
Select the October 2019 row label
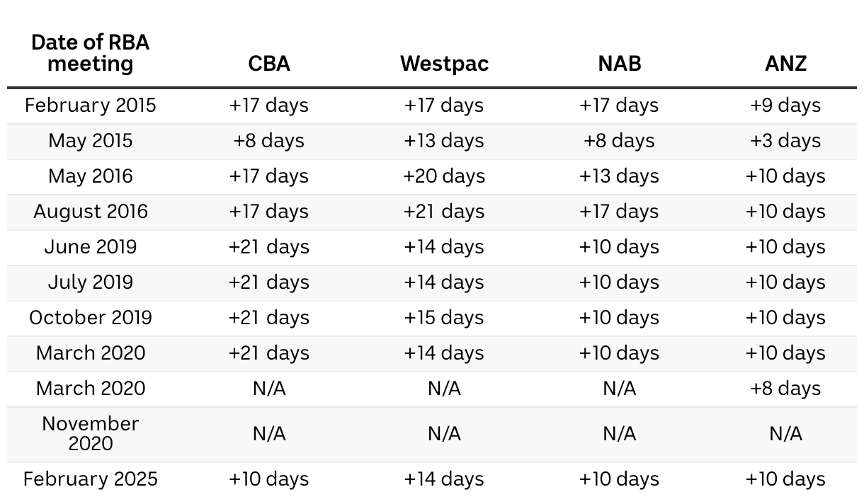tap(91, 318)
